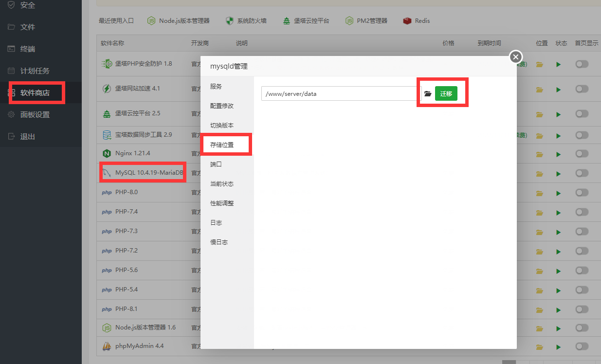Click the phpMyAdmin 4.4 sailboat icon

click(x=107, y=346)
